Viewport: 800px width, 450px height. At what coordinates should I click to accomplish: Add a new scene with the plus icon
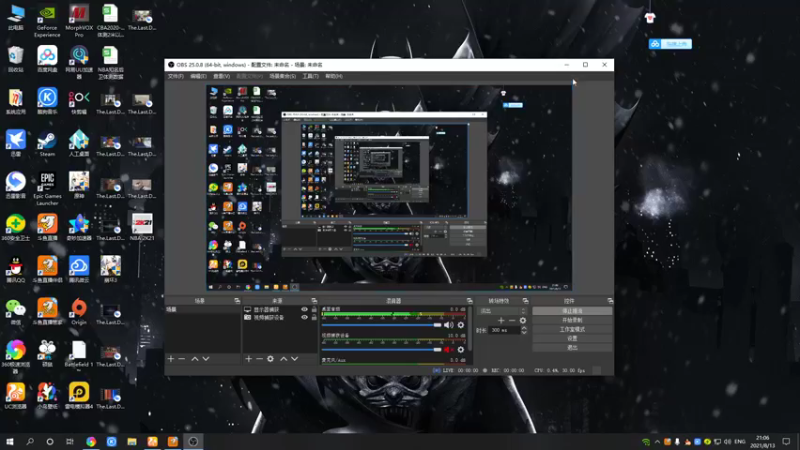(171, 359)
